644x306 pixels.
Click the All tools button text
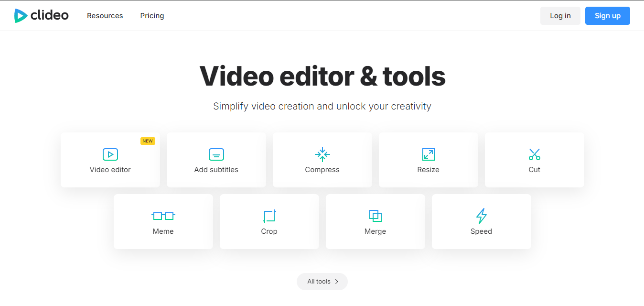319,282
